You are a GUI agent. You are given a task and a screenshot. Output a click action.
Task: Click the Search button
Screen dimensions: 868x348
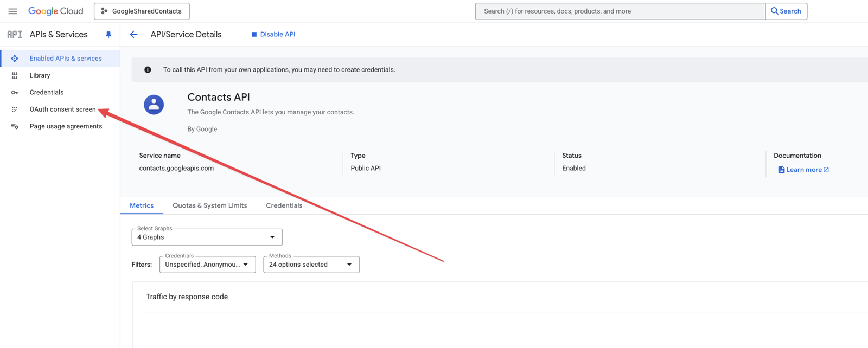click(x=786, y=11)
